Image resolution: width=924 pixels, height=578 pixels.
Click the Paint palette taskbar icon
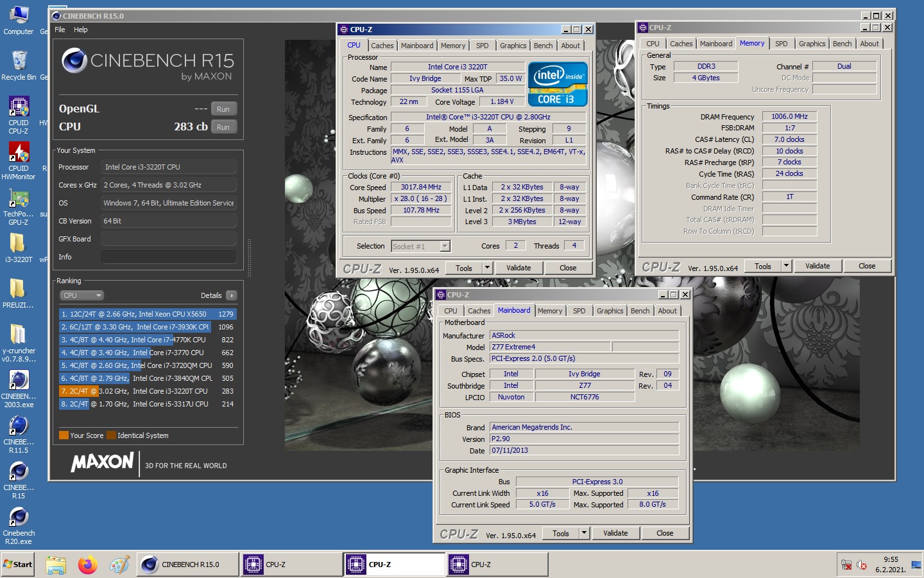pos(119,565)
